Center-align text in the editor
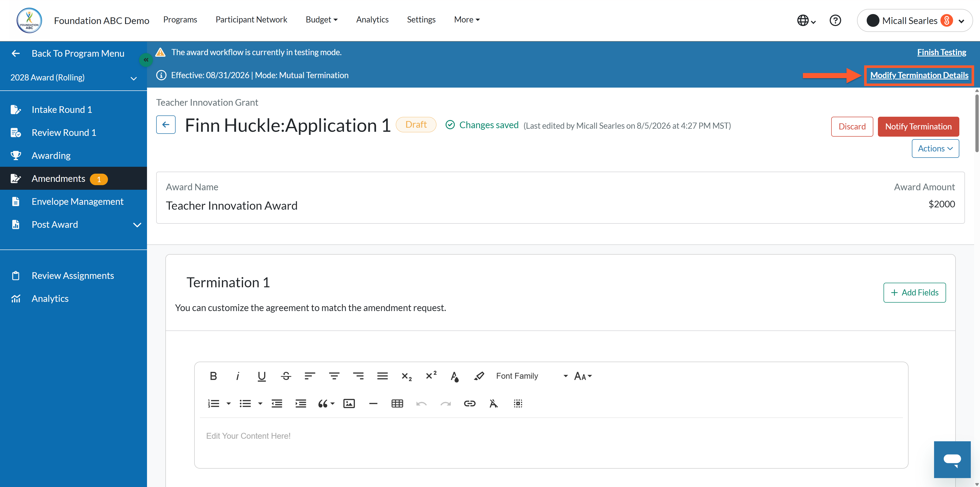Screen dimensions: 980x487 click(334, 376)
